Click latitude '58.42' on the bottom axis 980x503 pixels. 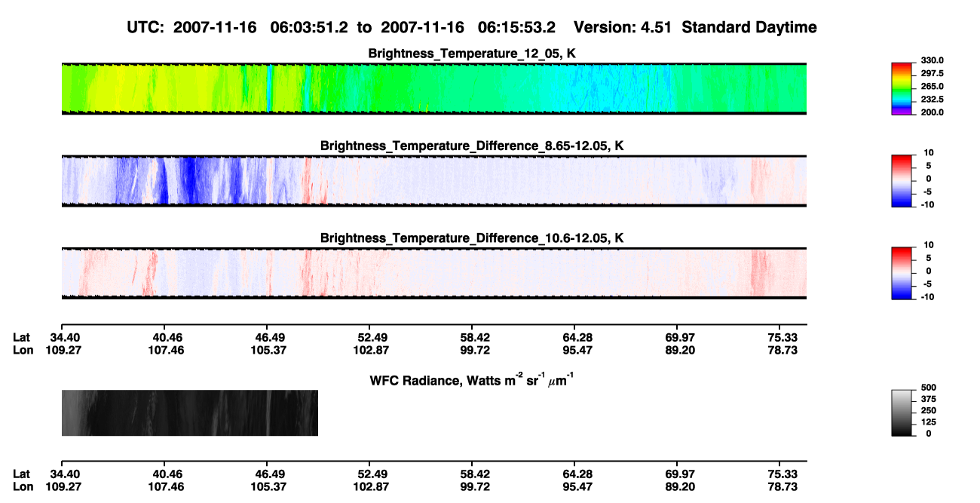point(472,474)
